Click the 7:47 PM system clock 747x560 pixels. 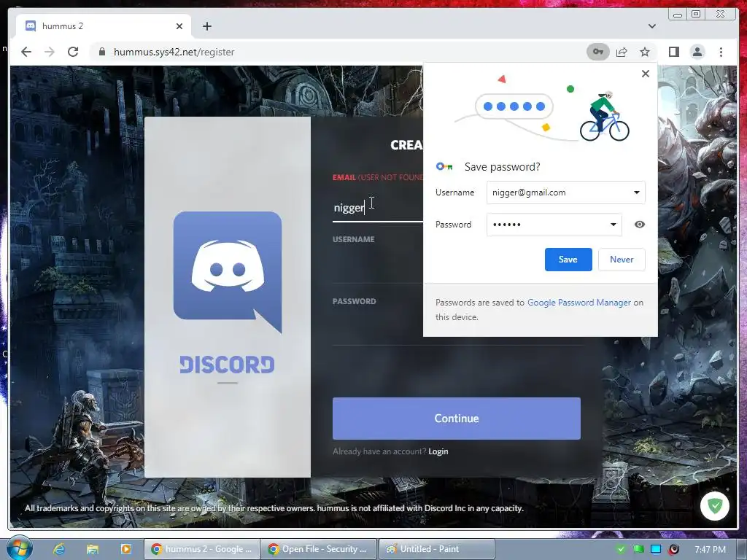[710, 549]
